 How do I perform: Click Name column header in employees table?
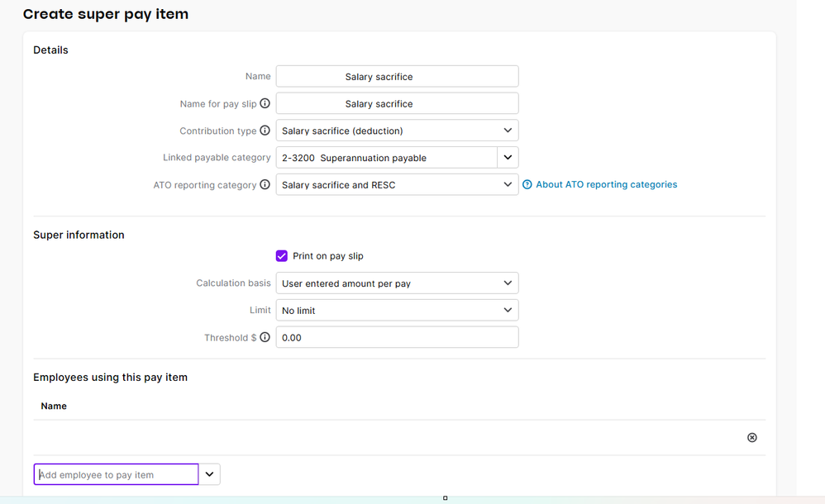[54, 406]
